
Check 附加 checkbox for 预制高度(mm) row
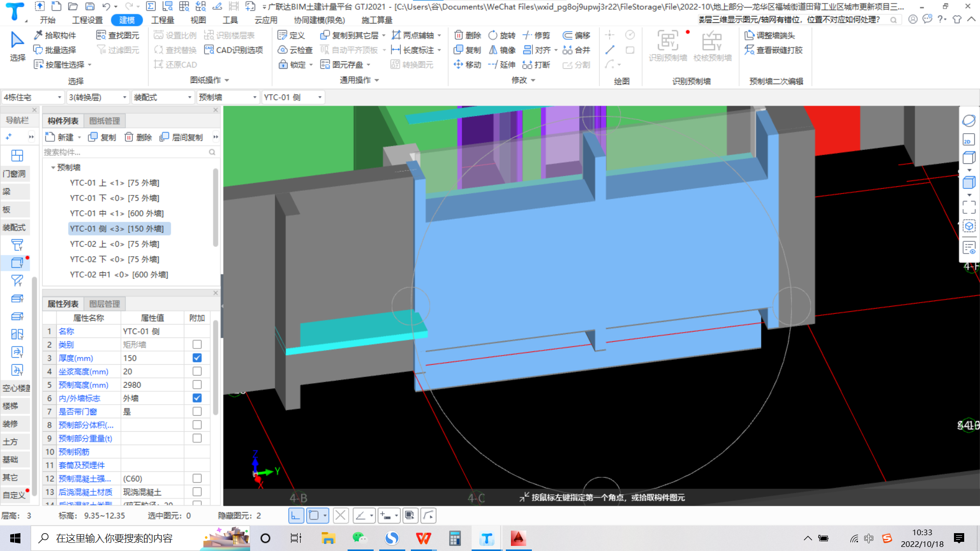[x=197, y=385]
